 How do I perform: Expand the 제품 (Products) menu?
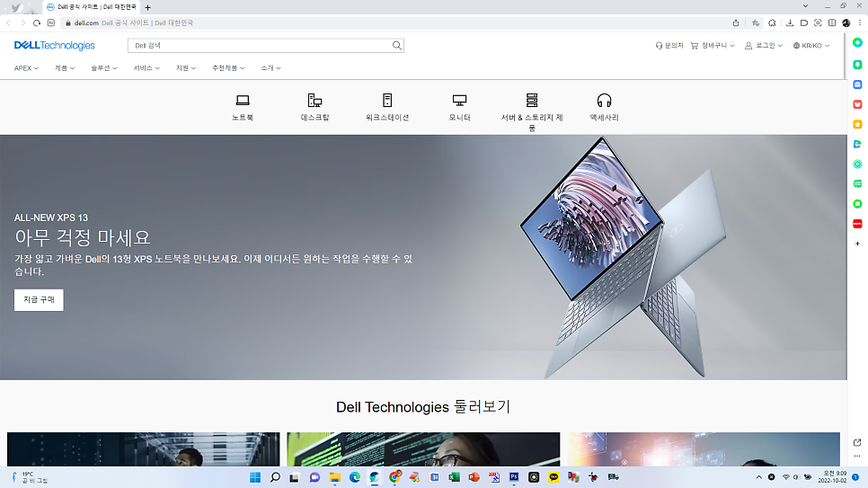coord(64,68)
